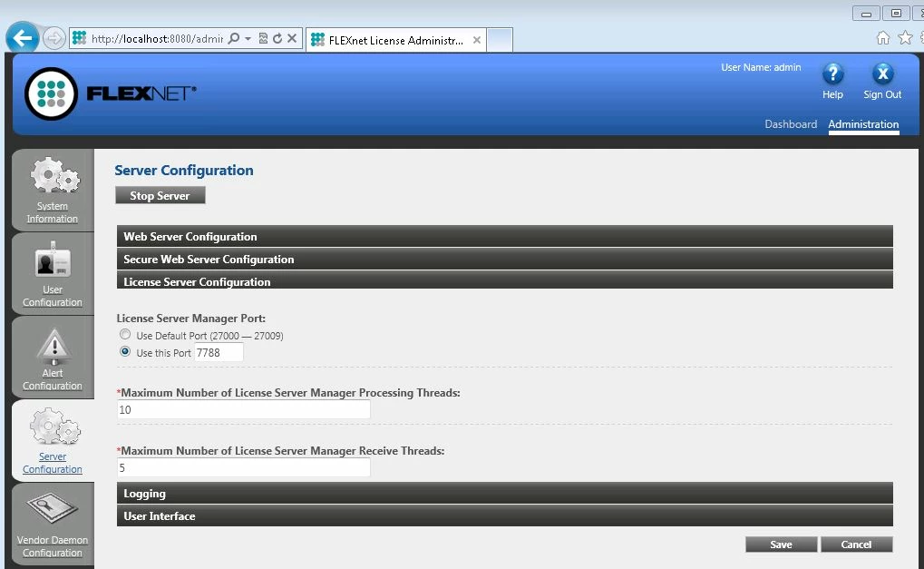Click the Help text link

tap(832, 94)
